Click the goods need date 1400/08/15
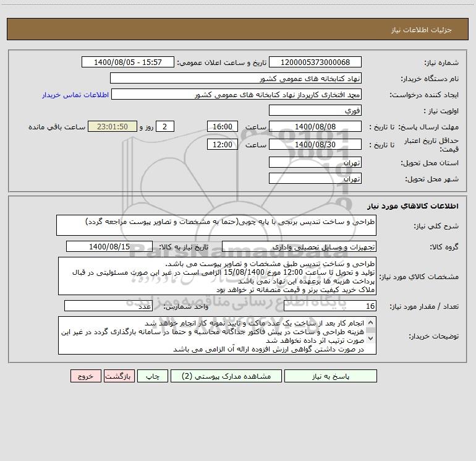476x461 pixels. 109,246
